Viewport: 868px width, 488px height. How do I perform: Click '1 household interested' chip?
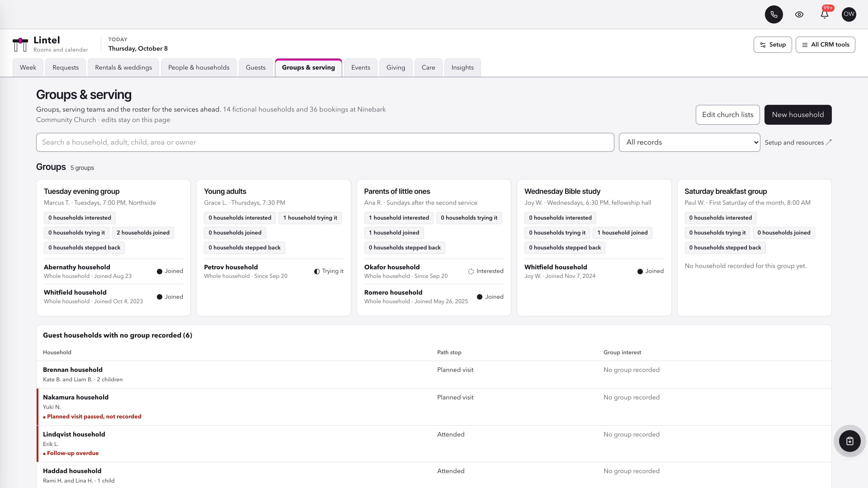pyautogui.click(x=399, y=218)
